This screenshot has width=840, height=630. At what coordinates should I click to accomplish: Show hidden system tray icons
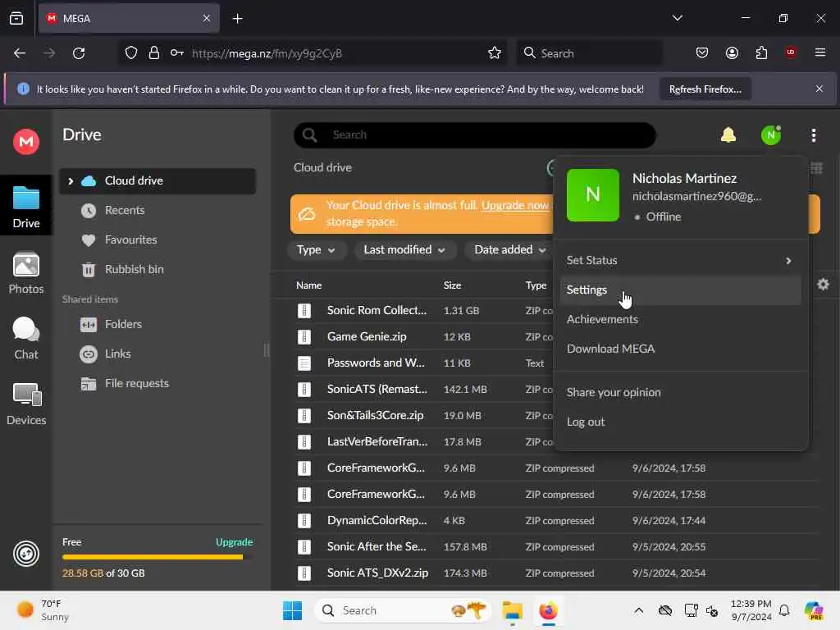click(638, 610)
